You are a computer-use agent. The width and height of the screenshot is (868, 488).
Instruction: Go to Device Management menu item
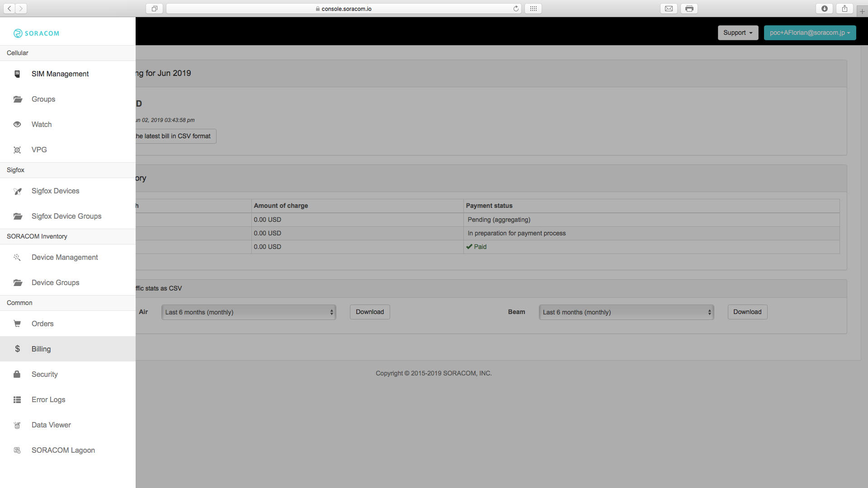65,257
